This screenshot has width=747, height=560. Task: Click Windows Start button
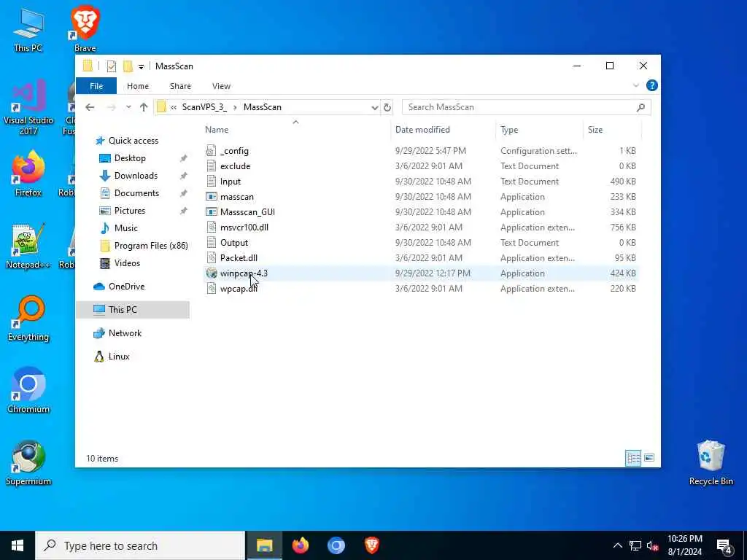18,545
